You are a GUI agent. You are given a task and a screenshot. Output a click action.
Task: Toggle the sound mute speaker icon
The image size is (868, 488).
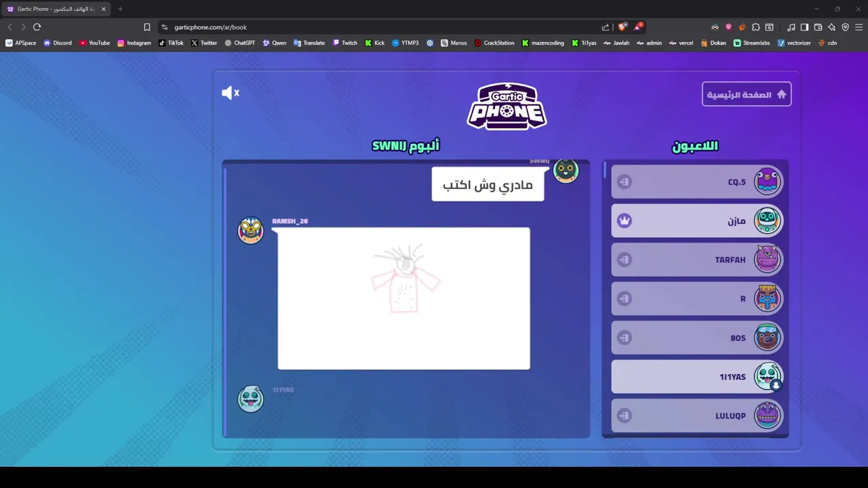230,93
